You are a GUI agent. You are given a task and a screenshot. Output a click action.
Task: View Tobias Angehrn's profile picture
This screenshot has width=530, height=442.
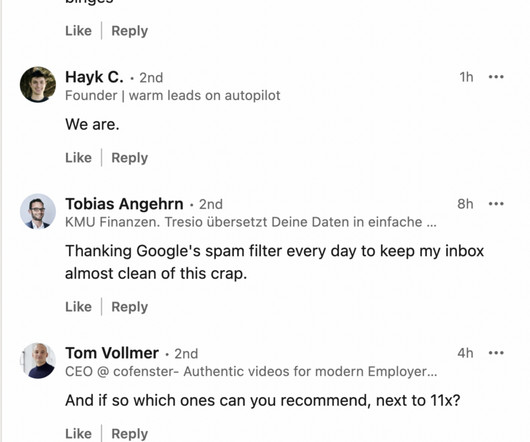click(x=38, y=212)
